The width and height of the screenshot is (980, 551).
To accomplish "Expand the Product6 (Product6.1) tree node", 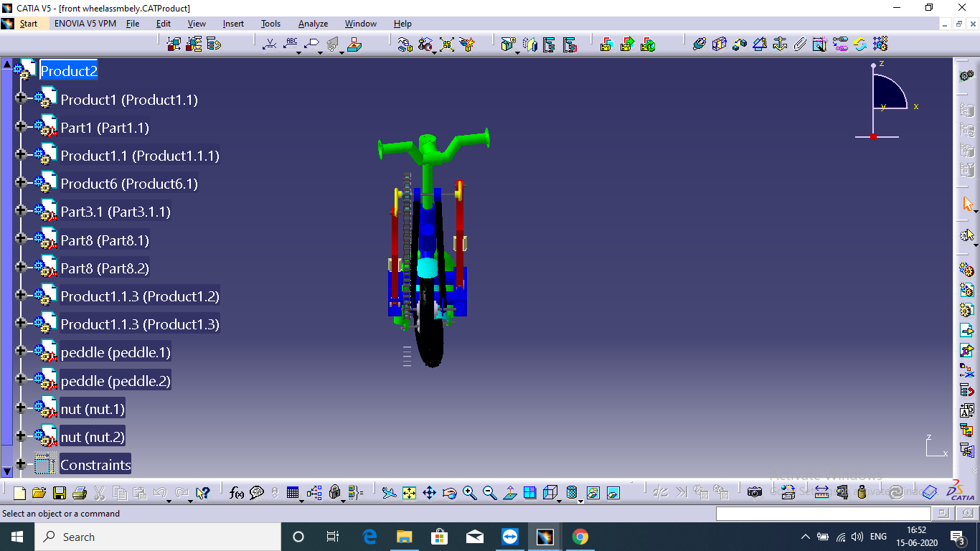I will pos(20,184).
